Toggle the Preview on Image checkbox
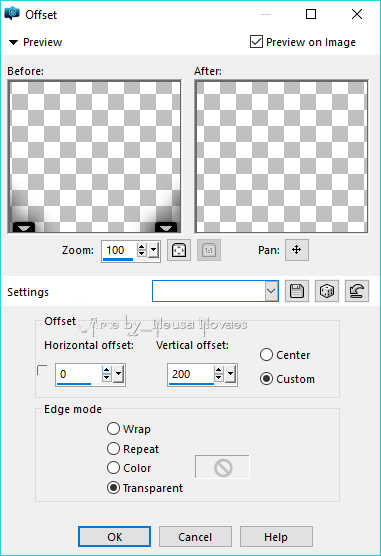The height and width of the screenshot is (556, 381). click(x=256, y=42)
